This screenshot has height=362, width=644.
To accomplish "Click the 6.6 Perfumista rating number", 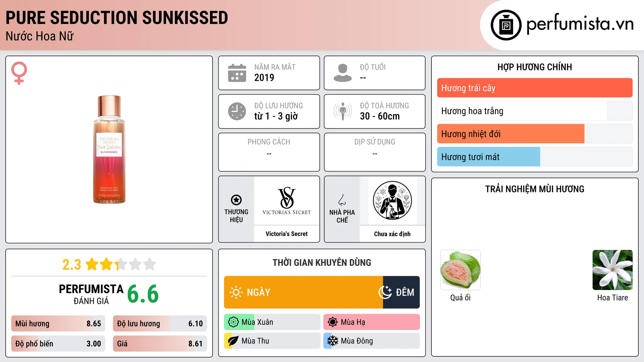I will (x=143, y=294).
